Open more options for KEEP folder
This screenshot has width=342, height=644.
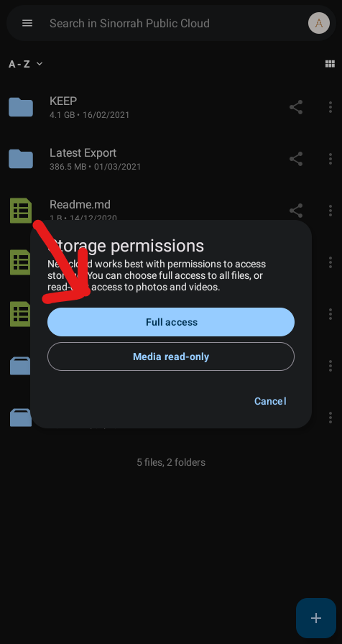pos(331,107)
